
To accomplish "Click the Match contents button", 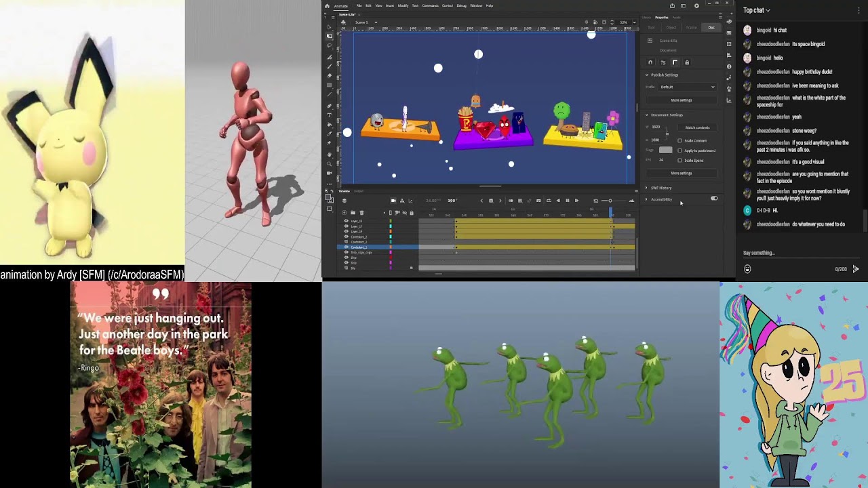I will pos(698,127).
